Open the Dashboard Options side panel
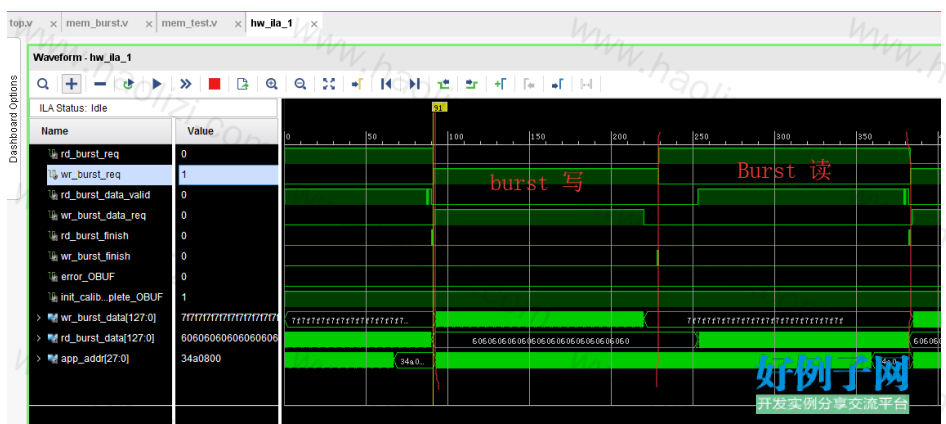This screenshot has width=946, height=424. pos(14,119)
